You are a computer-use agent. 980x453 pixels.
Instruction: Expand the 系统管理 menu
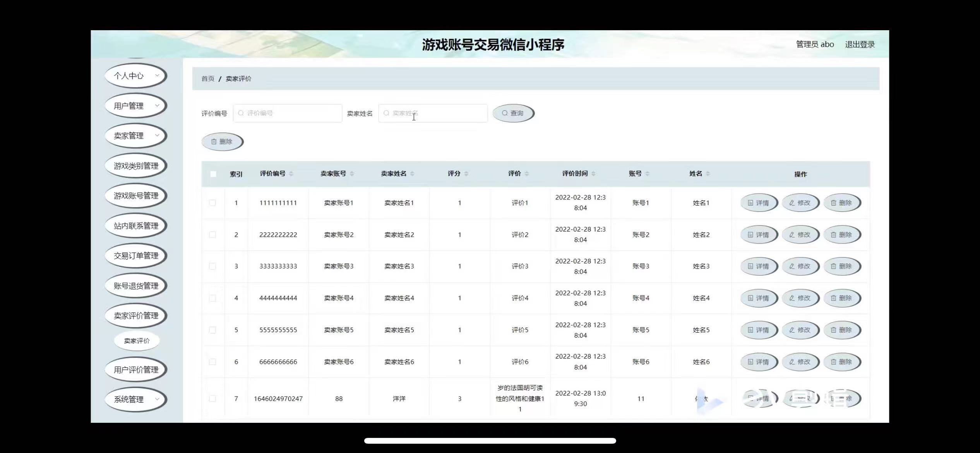(135, 399)
